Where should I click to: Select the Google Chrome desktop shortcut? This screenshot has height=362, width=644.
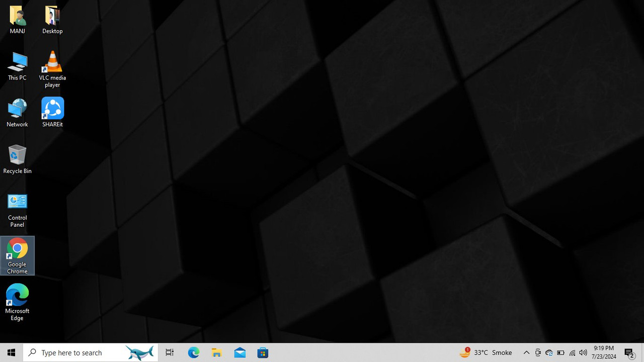click(x=17, y=256)
